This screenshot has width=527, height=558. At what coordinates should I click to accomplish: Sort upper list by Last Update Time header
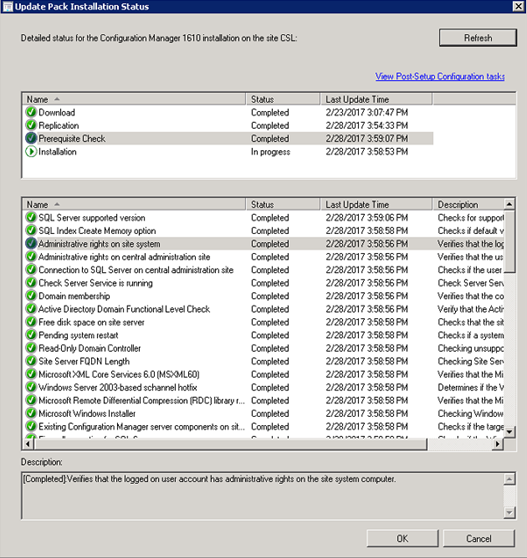(x=376, y=99)
